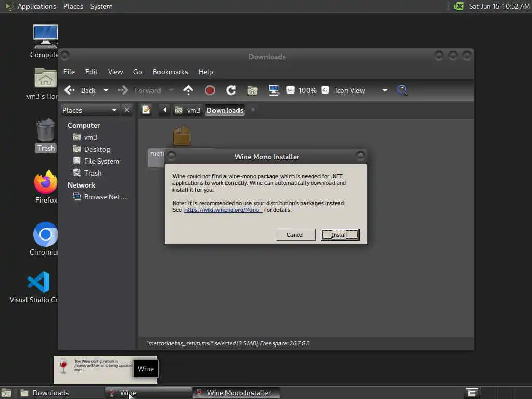
Task: Open the Go menu
Action: pyautogui.click(x=137, y=72)
